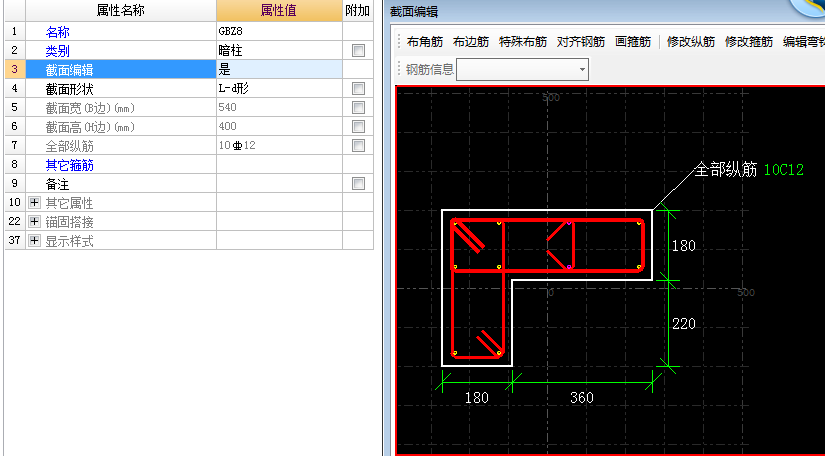Click the 10⌀12 rebar value cell
Viewport: 825px width, 456px height.
click(279, 145)
